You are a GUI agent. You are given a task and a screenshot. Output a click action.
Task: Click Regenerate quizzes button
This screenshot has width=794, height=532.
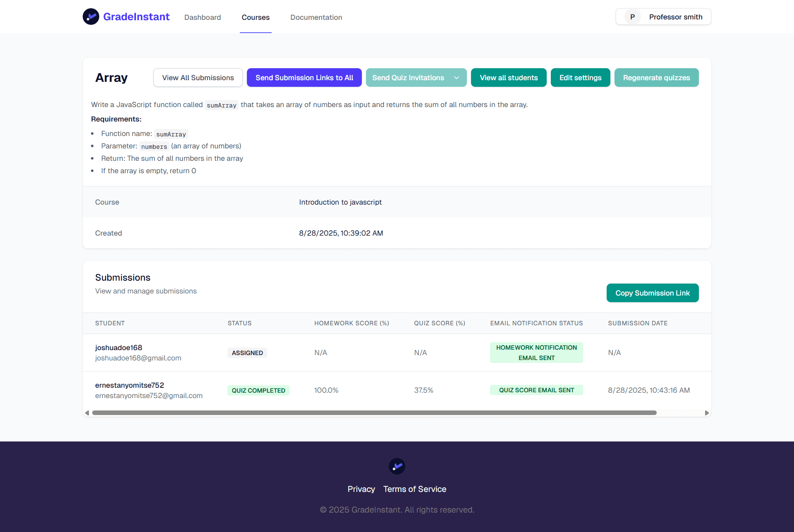[656, 78]
